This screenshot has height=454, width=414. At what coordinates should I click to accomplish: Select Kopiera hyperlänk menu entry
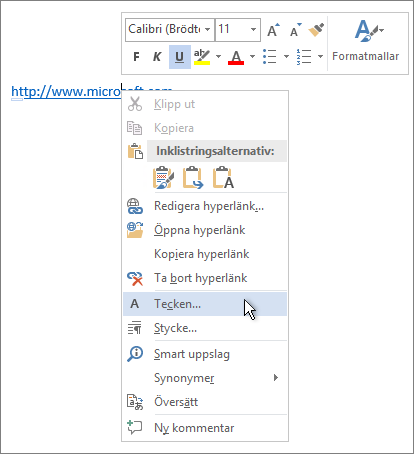click(x=204, y=254)
